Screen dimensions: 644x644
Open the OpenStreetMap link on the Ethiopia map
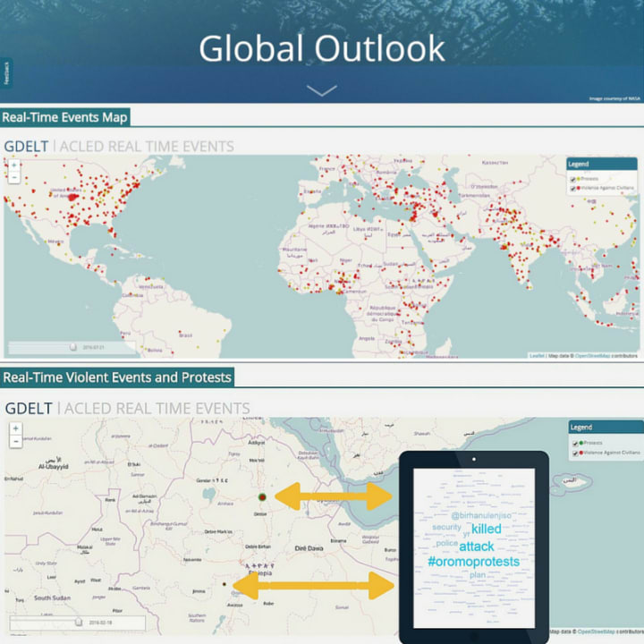pos(596,631)
